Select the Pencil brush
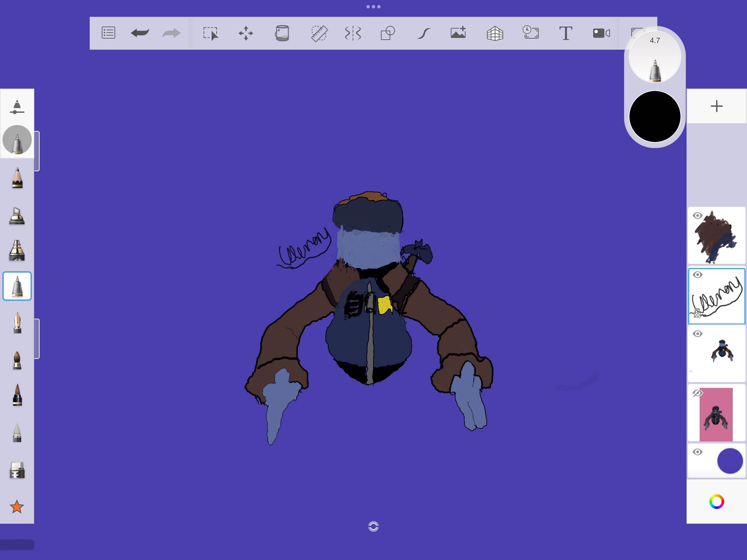Screen dimensions: 747x560 point(17,177)
